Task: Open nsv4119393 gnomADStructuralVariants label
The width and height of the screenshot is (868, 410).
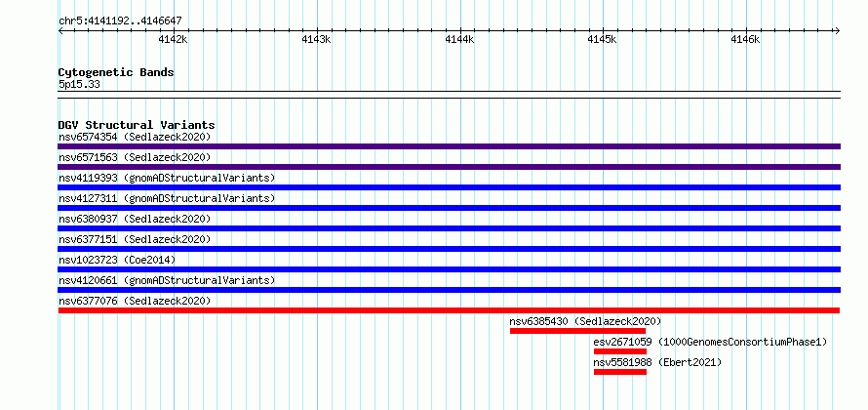Action: 167,178
